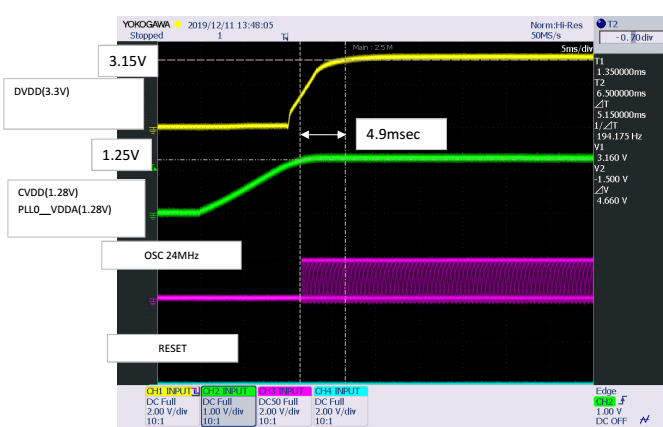Click the T2 6.500000ms cursor value
The height and width of the screenshot is (427, 663).
[x=621, y=93]
